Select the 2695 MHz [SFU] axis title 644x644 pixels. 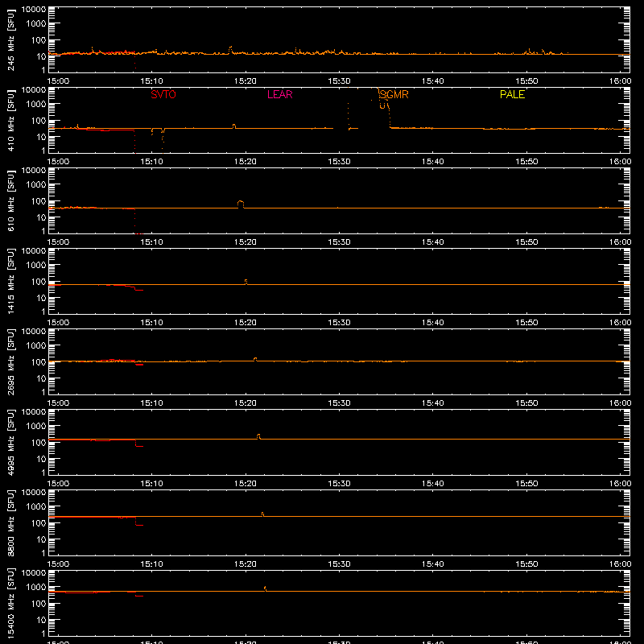[11, 361]
